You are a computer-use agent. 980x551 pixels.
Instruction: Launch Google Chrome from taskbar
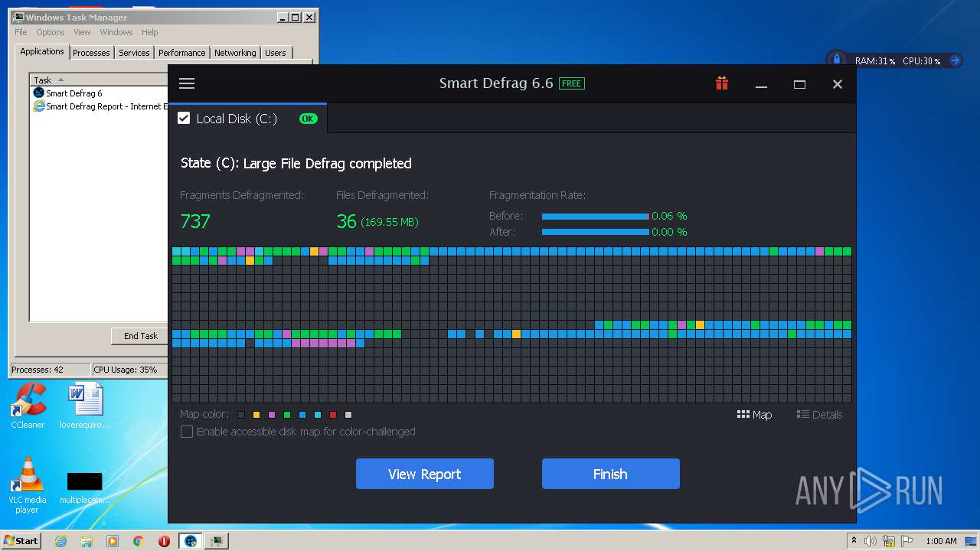[139, 541]
